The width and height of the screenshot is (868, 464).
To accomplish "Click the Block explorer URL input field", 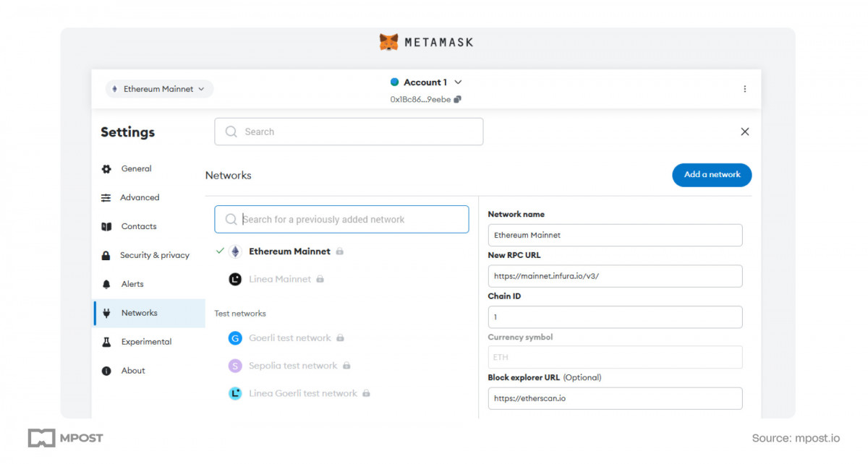I will (615, 398).
